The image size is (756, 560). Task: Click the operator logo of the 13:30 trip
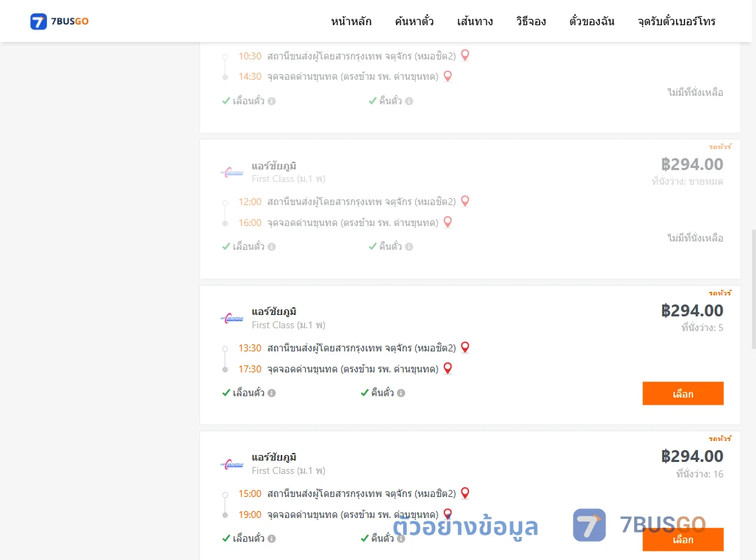(232, 318)
